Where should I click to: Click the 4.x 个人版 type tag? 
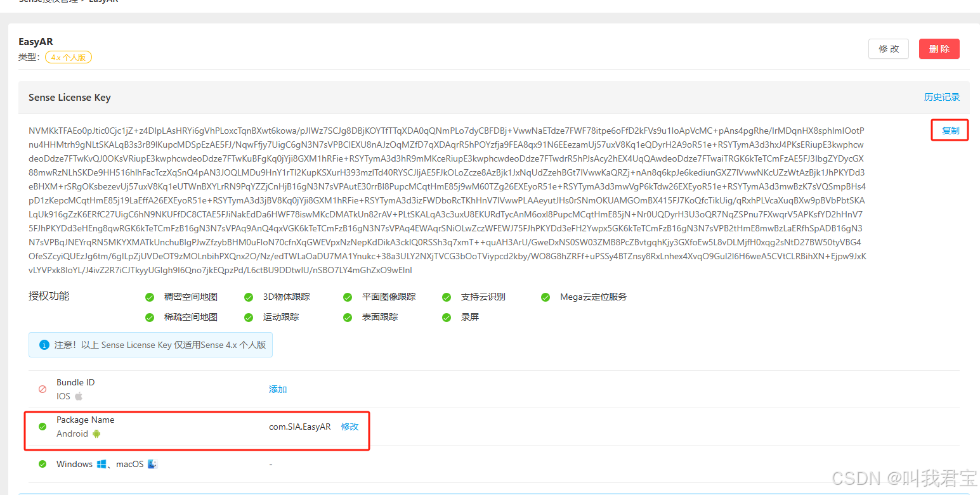[x=69, y=57]
